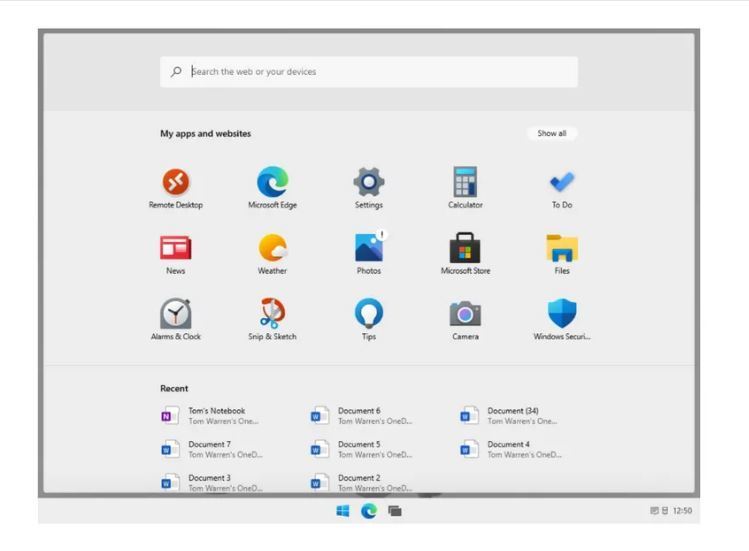Open the Microsoft Store app
The image size is (749, 551).
[465, 249]
